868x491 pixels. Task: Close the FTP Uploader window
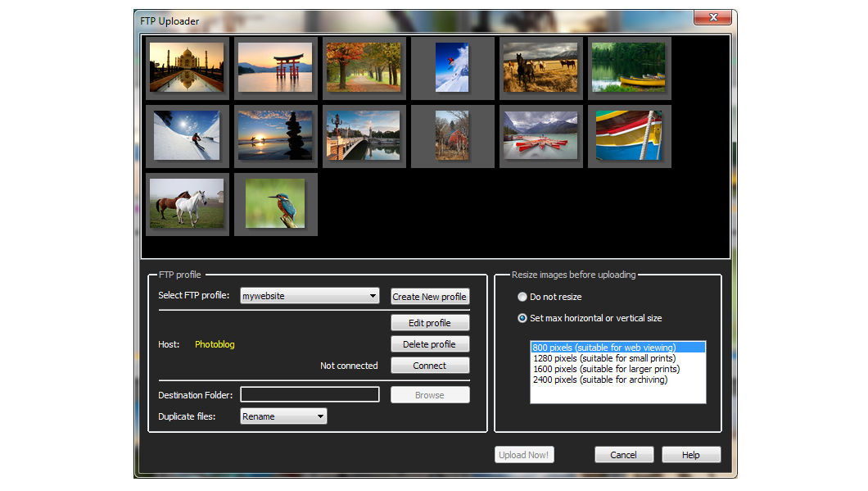pyautogui.click(x=713, y=17)
